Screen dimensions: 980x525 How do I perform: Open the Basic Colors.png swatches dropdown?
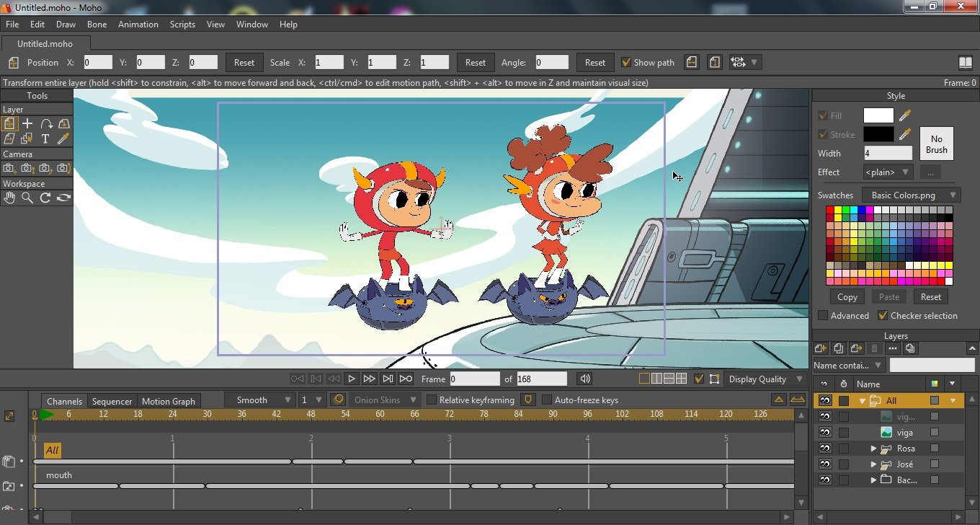point(913,195)
